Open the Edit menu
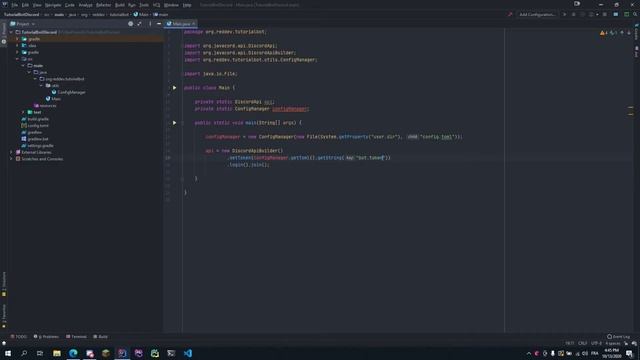 coord(25,5)
